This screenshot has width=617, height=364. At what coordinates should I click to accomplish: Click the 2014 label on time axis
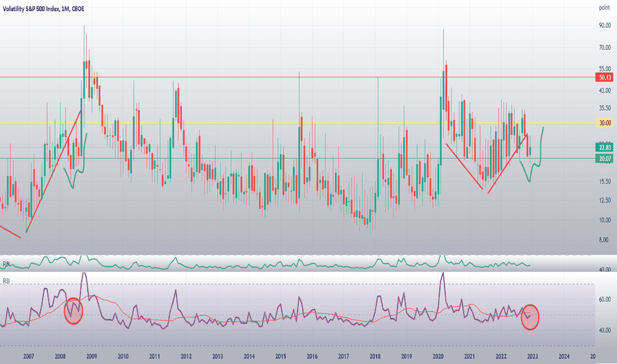point(249,357)
